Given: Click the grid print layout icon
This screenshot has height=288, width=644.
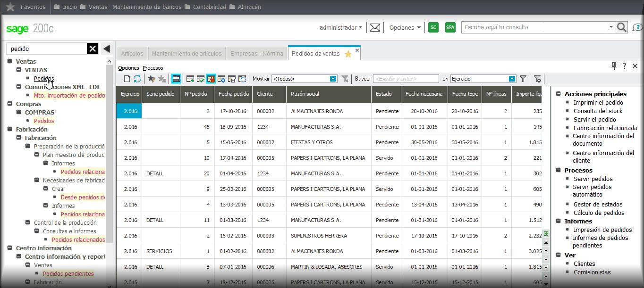Looking at the screenshot, I should pos(231,79).
